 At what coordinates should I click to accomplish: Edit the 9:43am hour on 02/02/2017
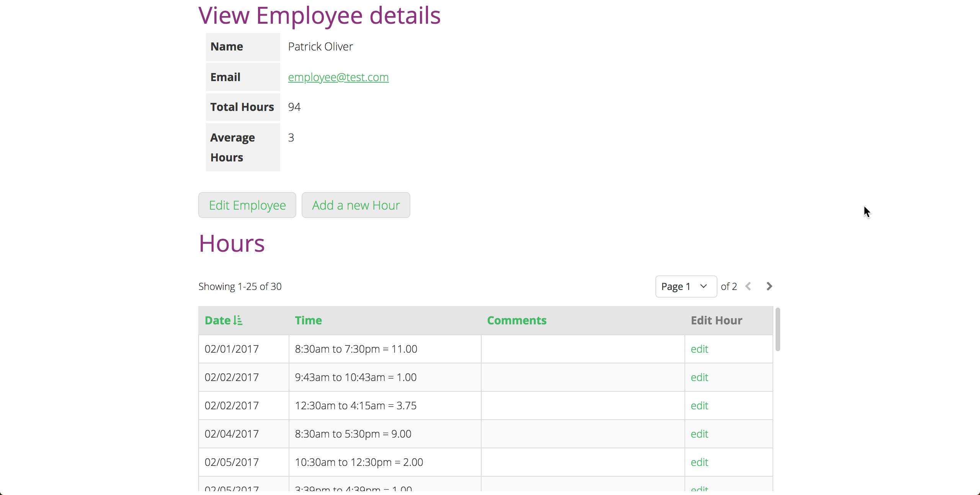coord(699,377)
